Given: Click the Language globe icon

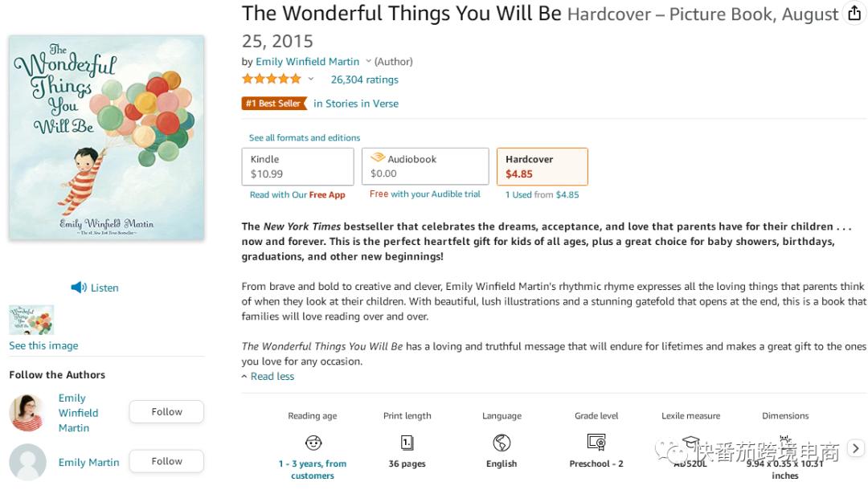Looking at the screenshot, I should pyautogui.click(x=502, y=443).
